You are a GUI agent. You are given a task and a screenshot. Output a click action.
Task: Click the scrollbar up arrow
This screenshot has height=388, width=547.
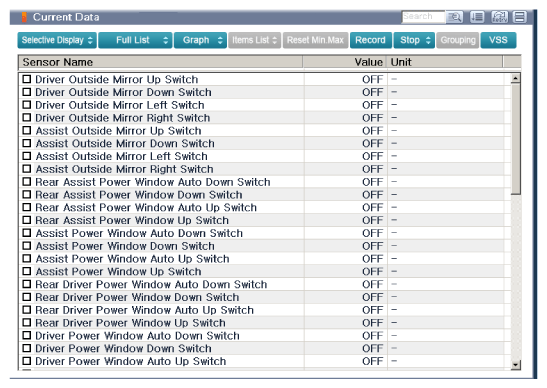pos(516,78)
